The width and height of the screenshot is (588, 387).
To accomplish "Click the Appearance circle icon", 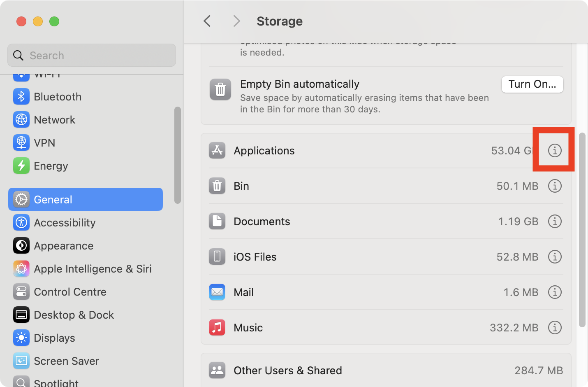I will coord(21,245).
